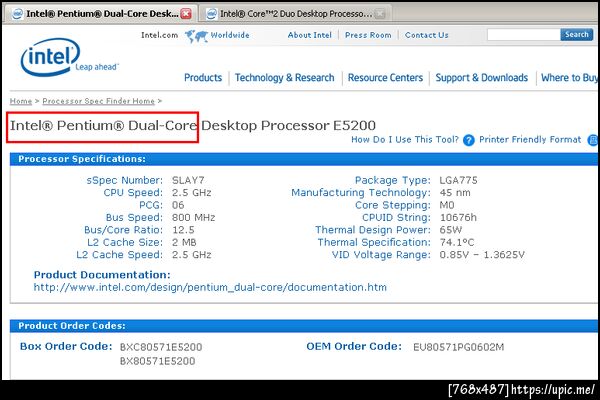
Task: Click the Thermal Design Power value 65W
Action: pos(451,230)
